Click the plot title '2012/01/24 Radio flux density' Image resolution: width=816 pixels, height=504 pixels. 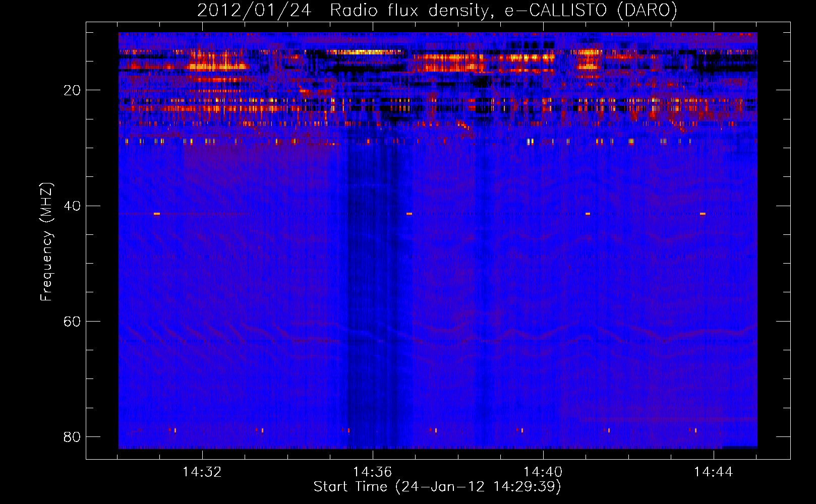[x=437, y=10]
